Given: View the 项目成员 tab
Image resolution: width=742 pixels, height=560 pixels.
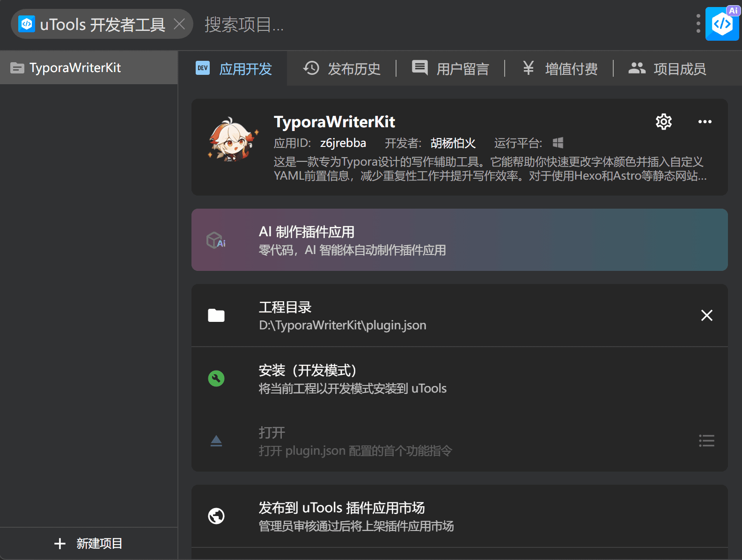Looking at the screenshot, I should pyautogui.click(x=667, y=69).
